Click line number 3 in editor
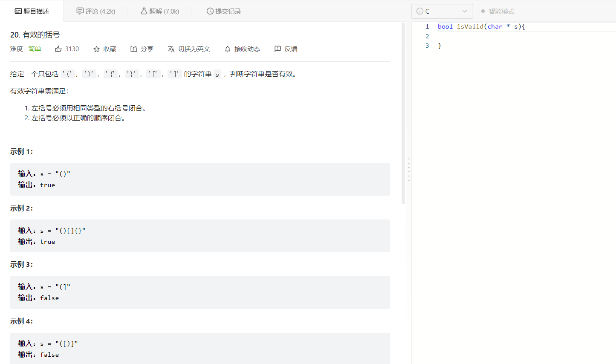This screenshot has height=364, width=616. tap(427, 46)
